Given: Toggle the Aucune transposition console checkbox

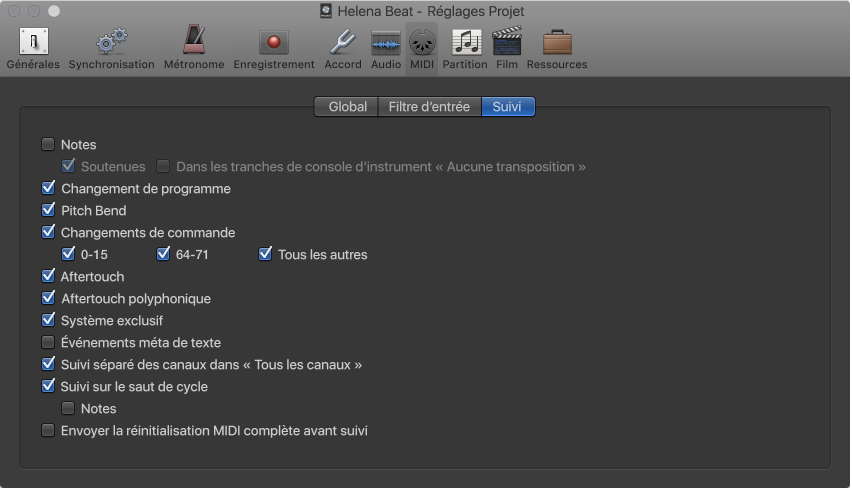Looking at the screenshot, I should 163,166.
